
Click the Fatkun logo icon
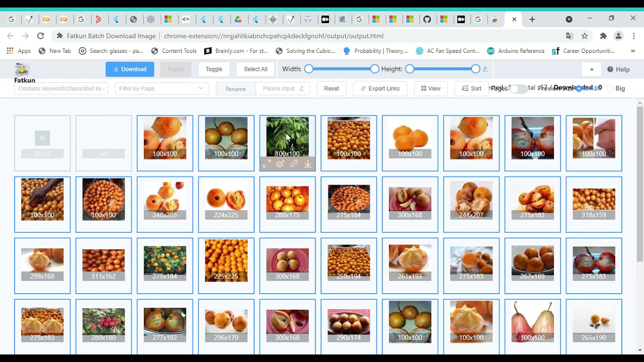pyautogui.click(x=22, y=69)
